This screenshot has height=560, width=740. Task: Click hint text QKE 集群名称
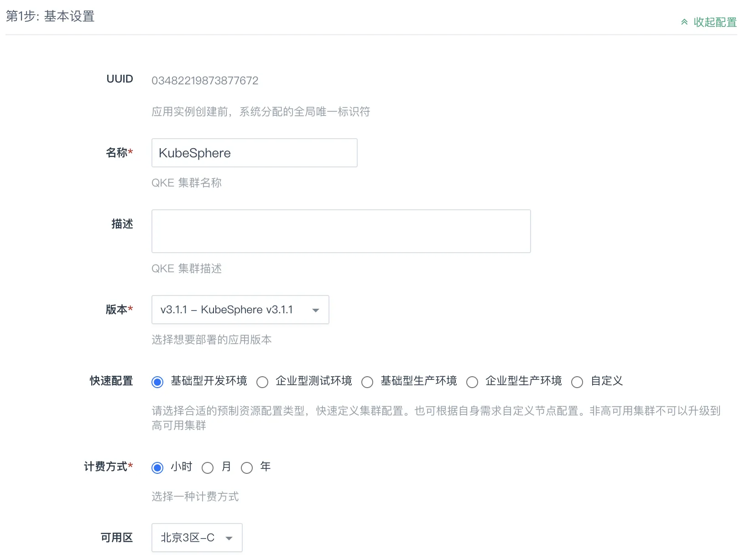click(x=187, y=183)
